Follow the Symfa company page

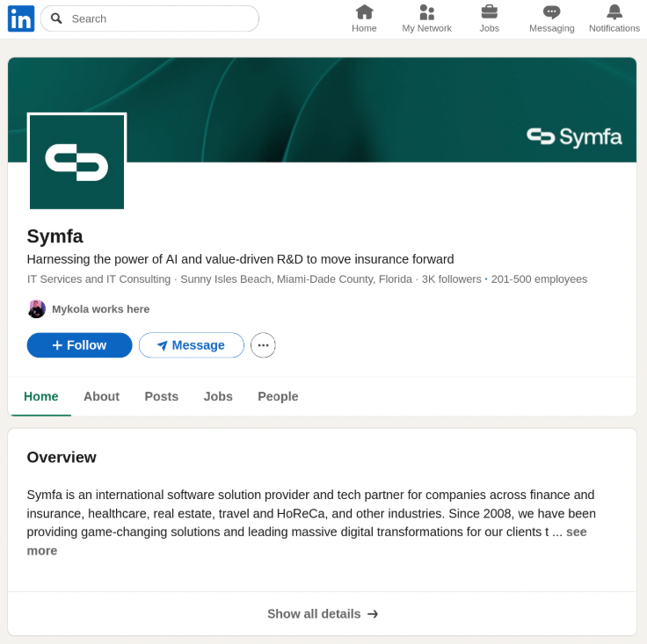80,345
